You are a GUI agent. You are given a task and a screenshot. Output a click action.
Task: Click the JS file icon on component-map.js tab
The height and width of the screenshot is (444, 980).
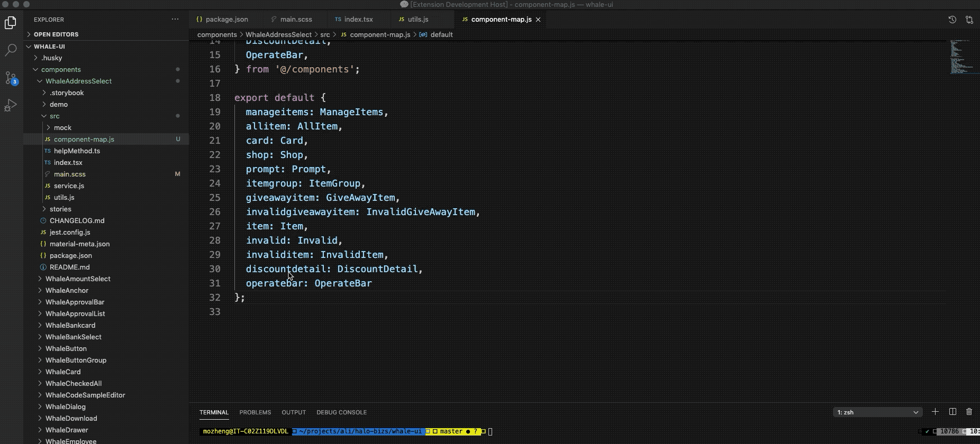tap(465, 20)
